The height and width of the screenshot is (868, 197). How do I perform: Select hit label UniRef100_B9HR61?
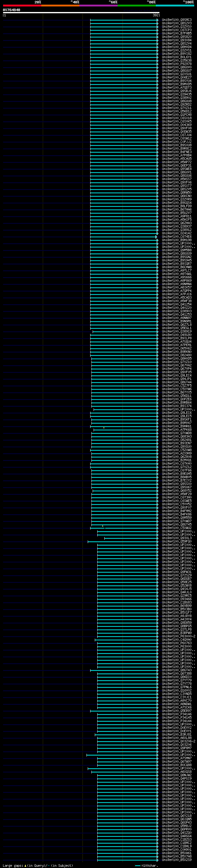coord(176,426)
